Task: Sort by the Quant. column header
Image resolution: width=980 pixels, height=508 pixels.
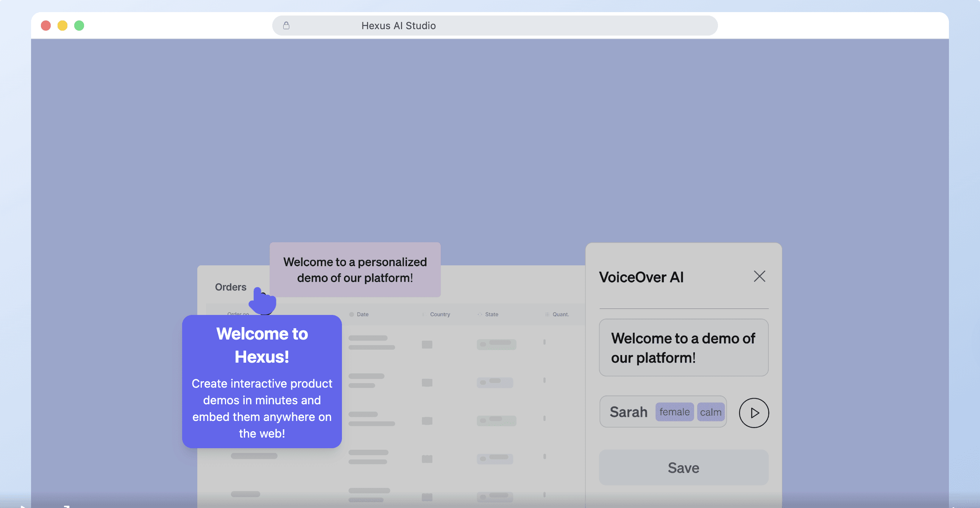Action: click(x=557, y=315)
